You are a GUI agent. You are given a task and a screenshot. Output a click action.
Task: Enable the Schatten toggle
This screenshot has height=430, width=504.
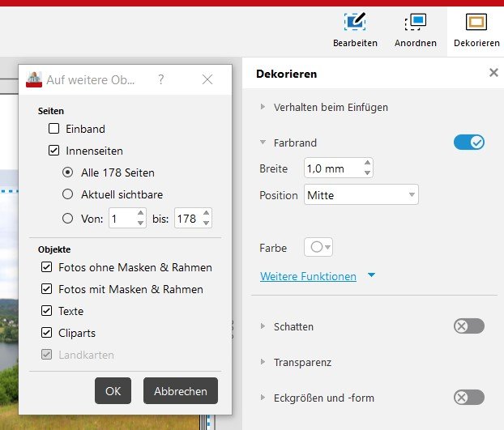pyautogui.click(x=469, y=326)
